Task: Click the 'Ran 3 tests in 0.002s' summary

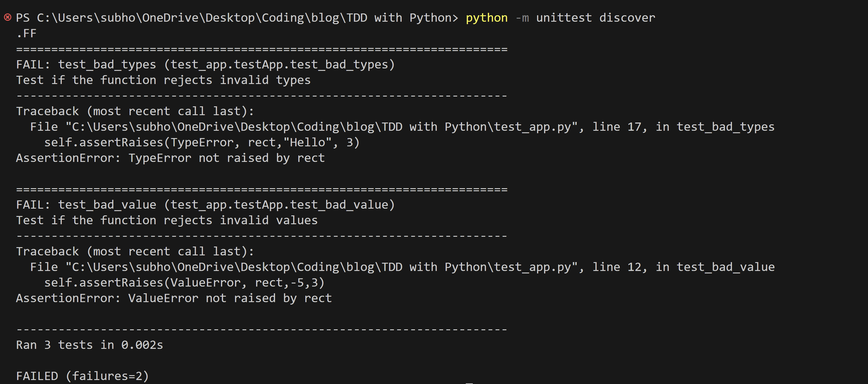Action: tap(89, 345)
